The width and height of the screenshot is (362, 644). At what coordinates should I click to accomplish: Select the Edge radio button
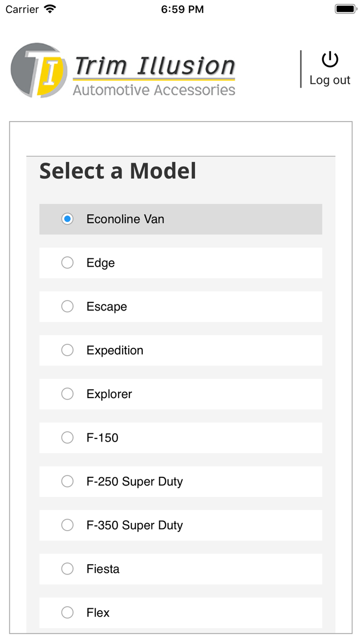67,263
